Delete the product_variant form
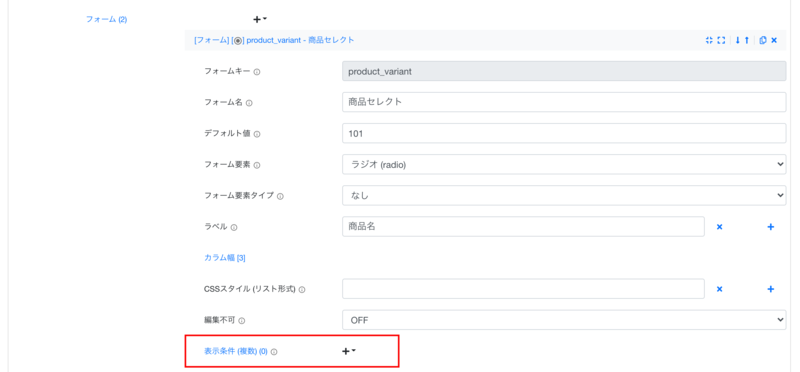Screen dimensions: 800x372 click(x=774, y=40)
